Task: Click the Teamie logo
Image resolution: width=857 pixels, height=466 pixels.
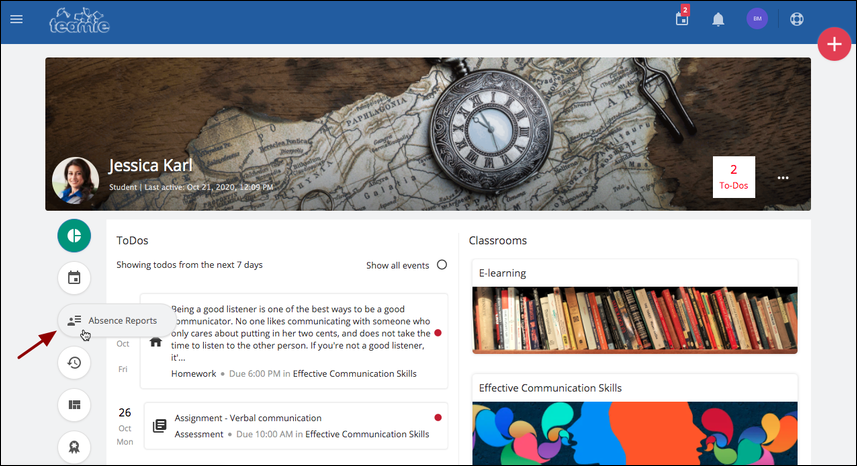Action: [79, 21]
